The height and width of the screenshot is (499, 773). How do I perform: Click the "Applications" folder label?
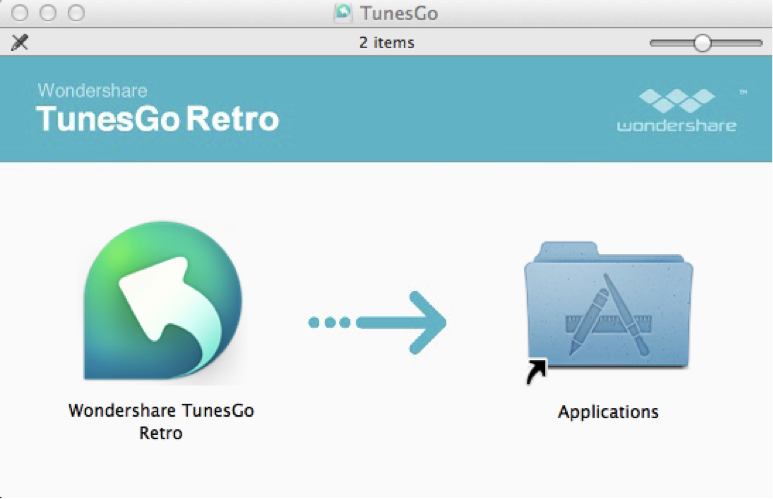608,412
